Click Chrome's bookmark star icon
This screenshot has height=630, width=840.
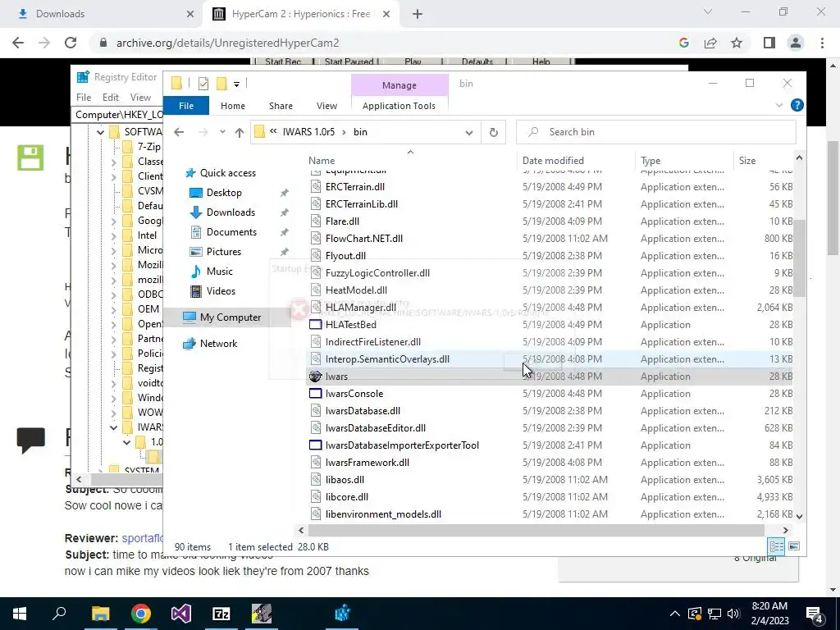coord(737,43)
